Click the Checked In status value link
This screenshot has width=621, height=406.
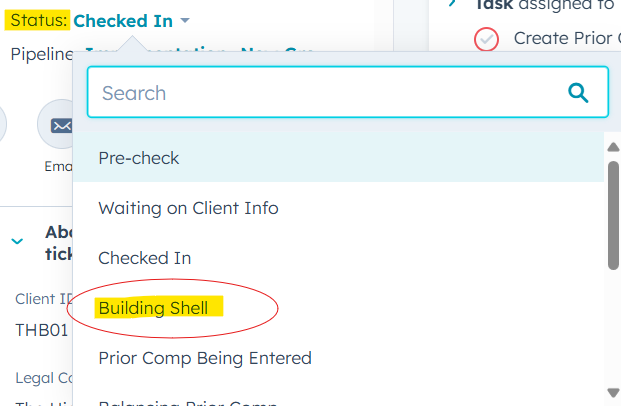click(122, 21)
